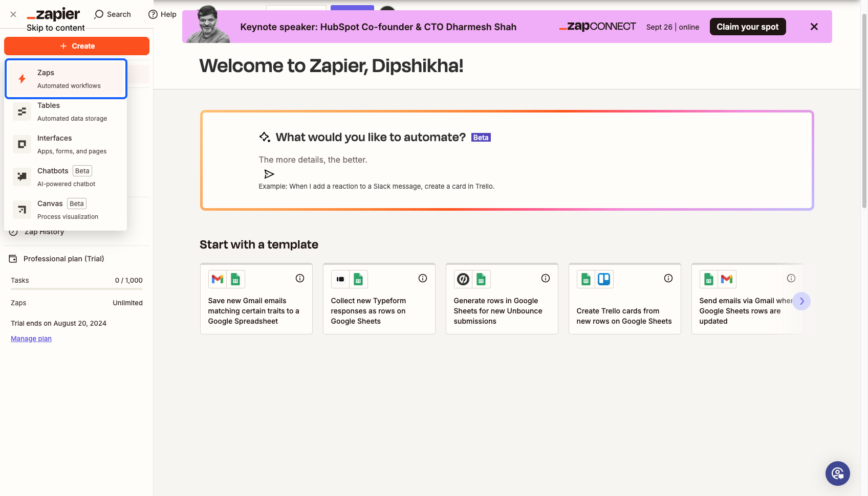This screenshot has width=868, height=496.
Task: Click the Interfaces icon in menu
Action: click(22, 144)
